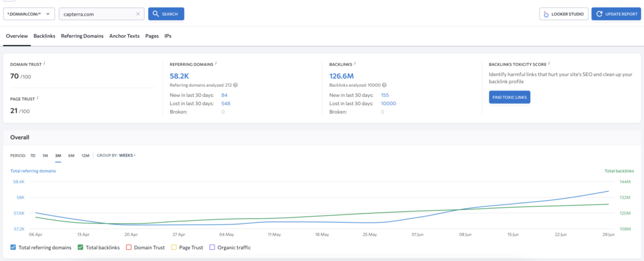This screenshot has width=644, height=261.
Task: Open the Pages tab
Action: pyautogui.click(x=152, y=36)
